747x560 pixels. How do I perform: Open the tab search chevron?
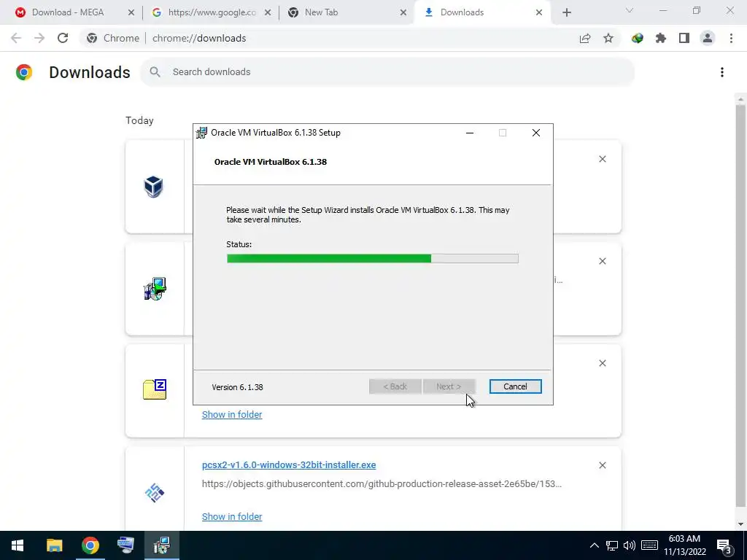(x=630, y=10)
